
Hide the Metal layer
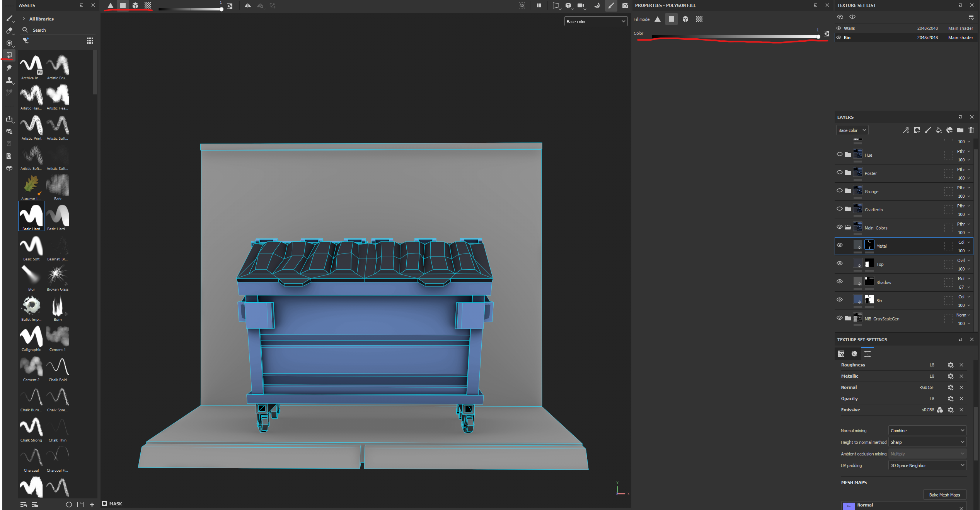840,245
